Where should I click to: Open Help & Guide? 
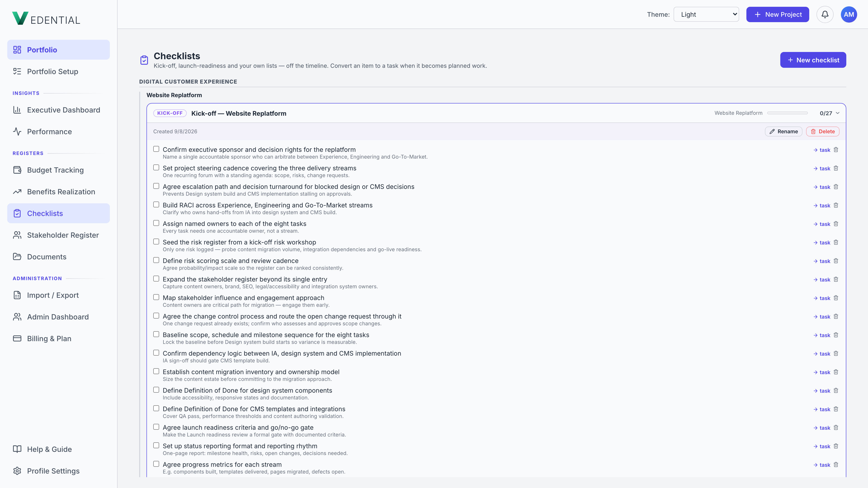pyautogui.click(x=59, y=449)
